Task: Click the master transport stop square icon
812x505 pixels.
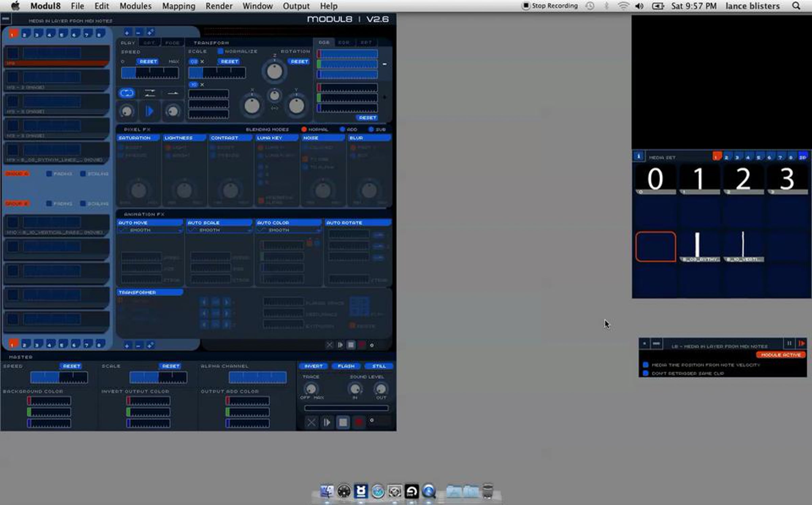Action: (x=343, y=422)
